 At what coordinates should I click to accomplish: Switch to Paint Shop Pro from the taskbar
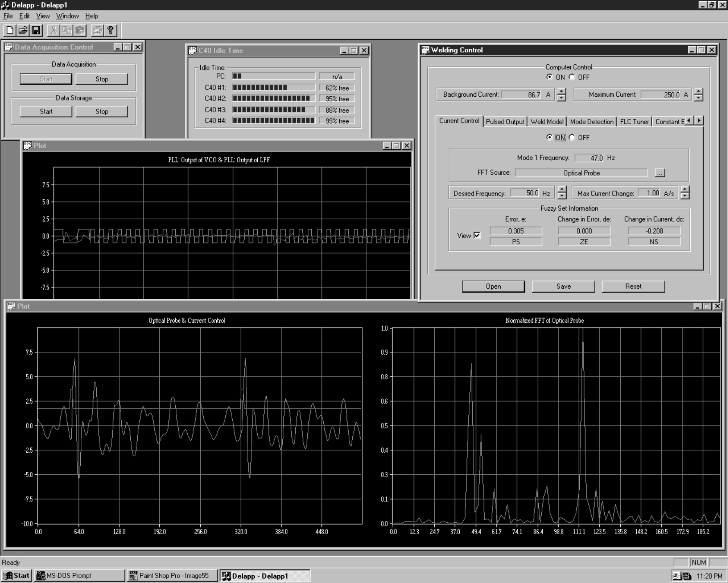pyautogui.click(x=172, y=575)
